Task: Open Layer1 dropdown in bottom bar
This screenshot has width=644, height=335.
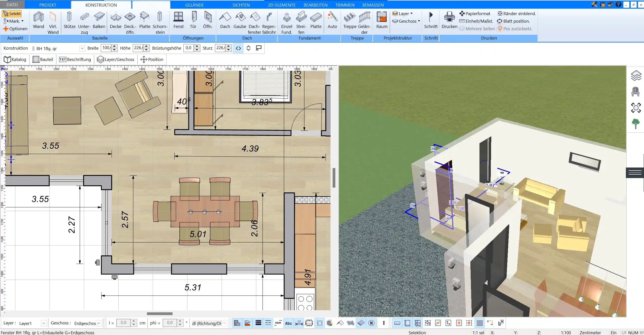Action: coord(43,323)
